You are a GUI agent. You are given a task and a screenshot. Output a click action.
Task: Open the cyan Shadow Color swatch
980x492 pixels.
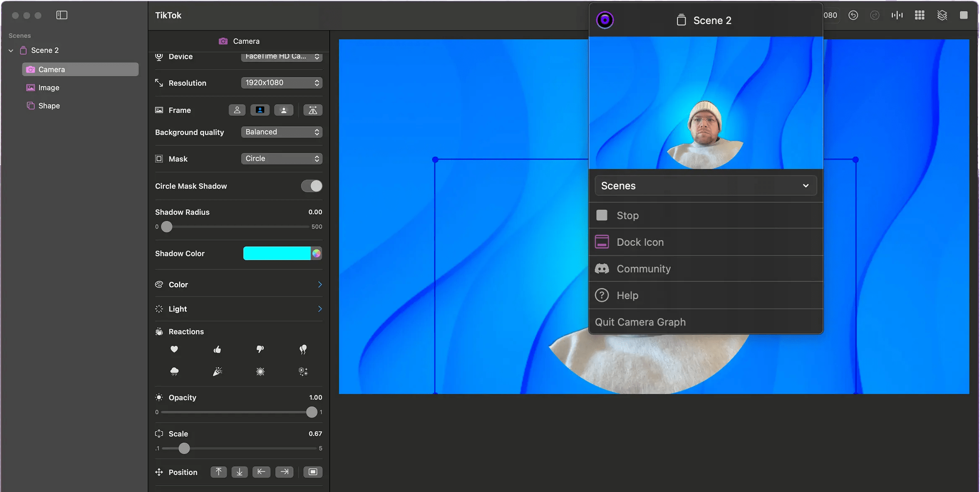click(x=277, y=254)
